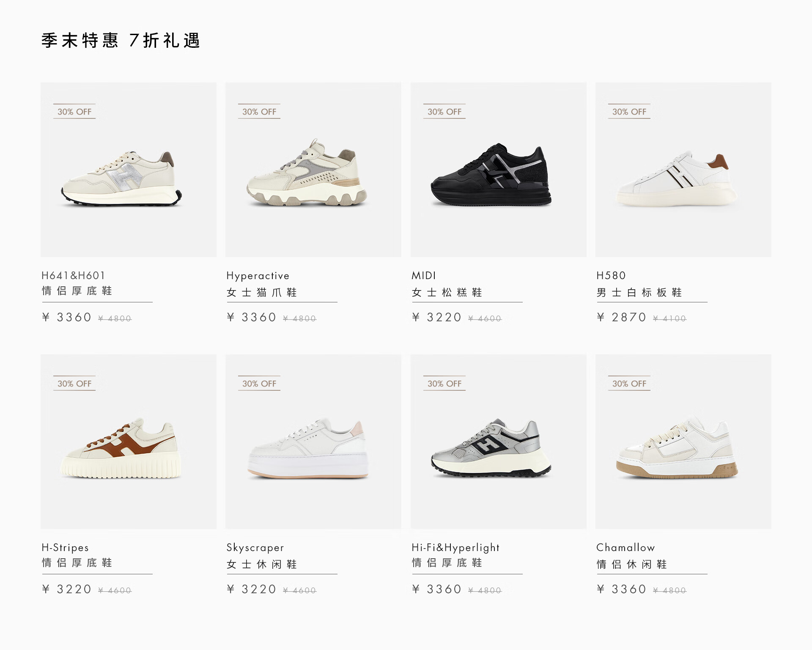The image size is (812, 650).
Task: Click the Skyscraper product title
Action: 255,548
